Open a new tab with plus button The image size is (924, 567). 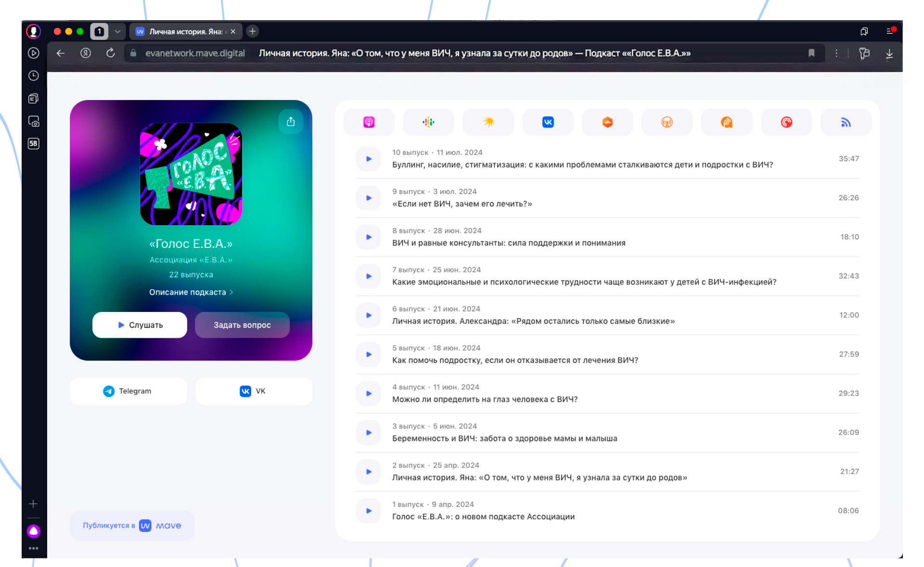[x=253, y=31]
